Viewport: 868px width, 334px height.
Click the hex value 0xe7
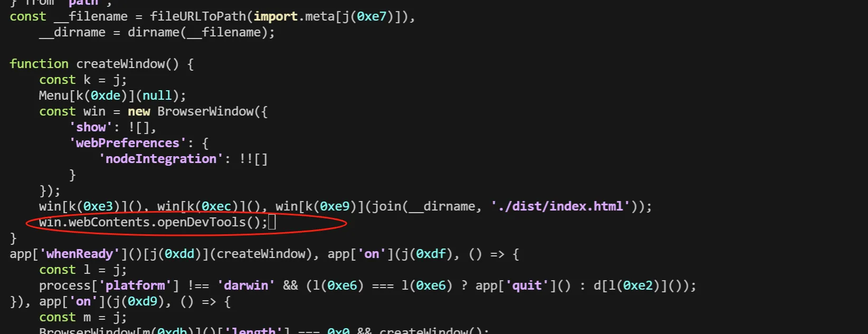pos(372,16)
